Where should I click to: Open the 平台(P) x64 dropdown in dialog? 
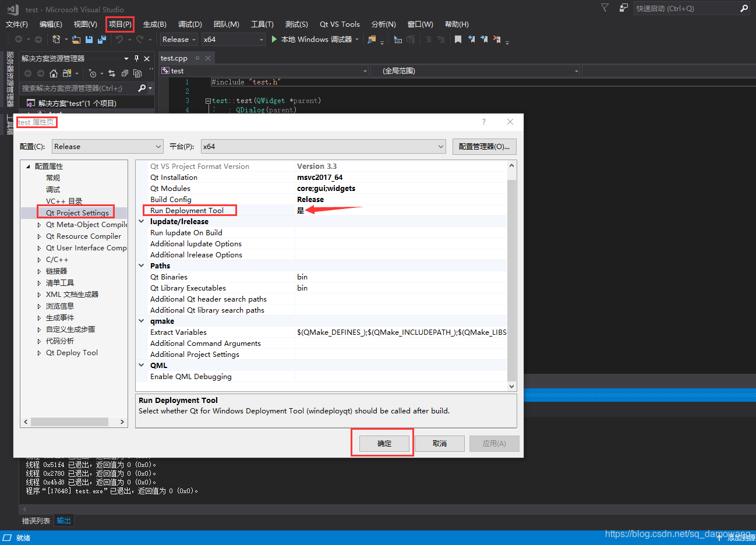pos(324,147)
